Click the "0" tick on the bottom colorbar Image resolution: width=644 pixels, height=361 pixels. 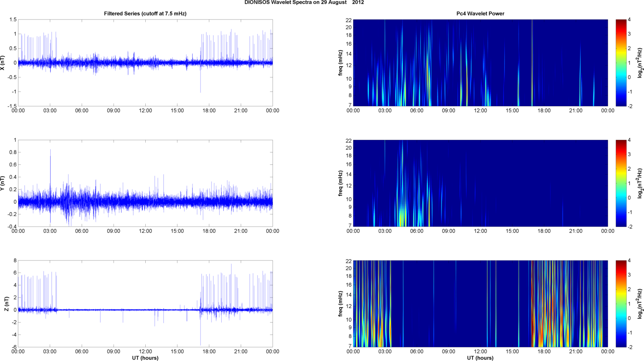click(629, 318)
